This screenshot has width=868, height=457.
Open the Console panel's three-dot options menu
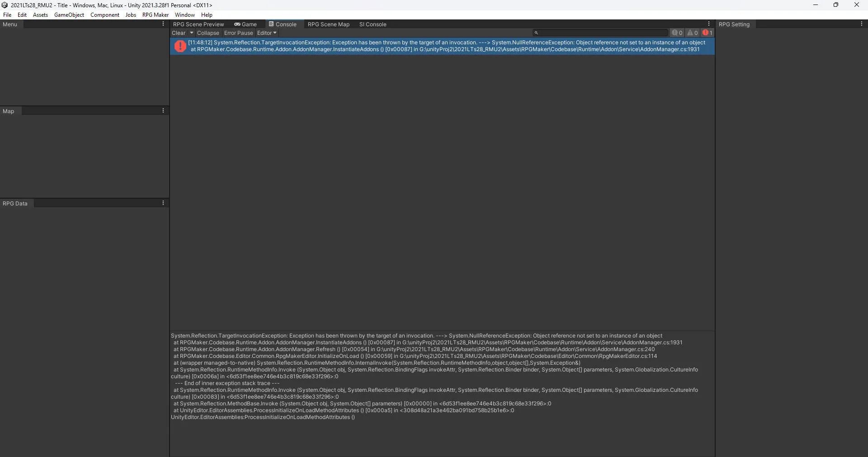[x=708, y=24]
